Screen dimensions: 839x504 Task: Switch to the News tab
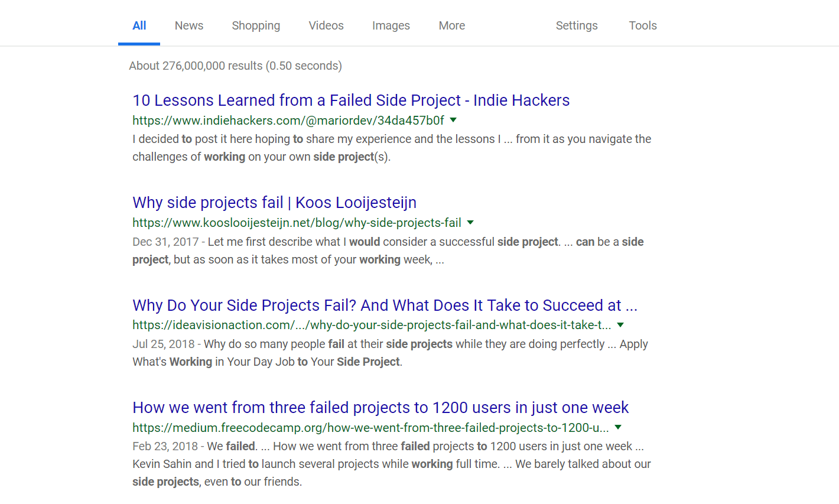pos(189,25)
